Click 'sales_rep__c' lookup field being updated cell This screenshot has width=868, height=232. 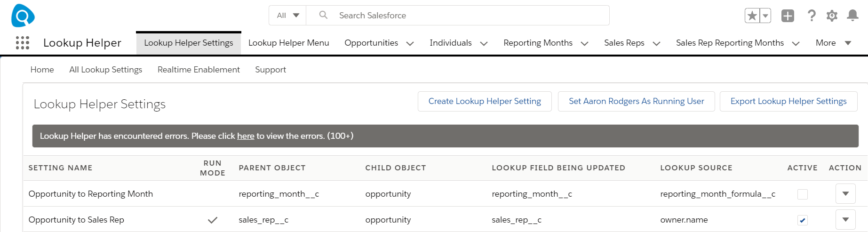(x=517, y=220)
